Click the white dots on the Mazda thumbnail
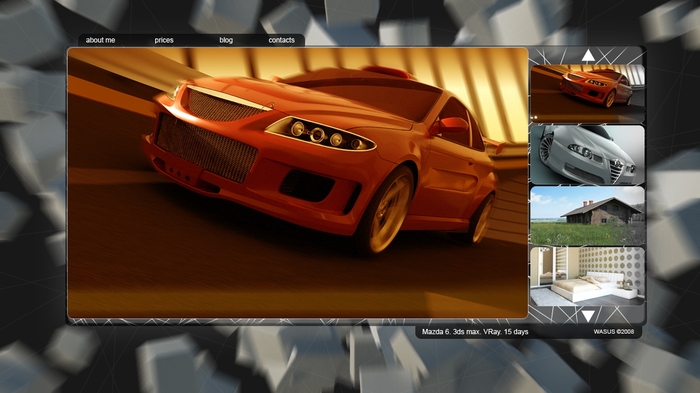700x393 pixels. tap(534, 118)
